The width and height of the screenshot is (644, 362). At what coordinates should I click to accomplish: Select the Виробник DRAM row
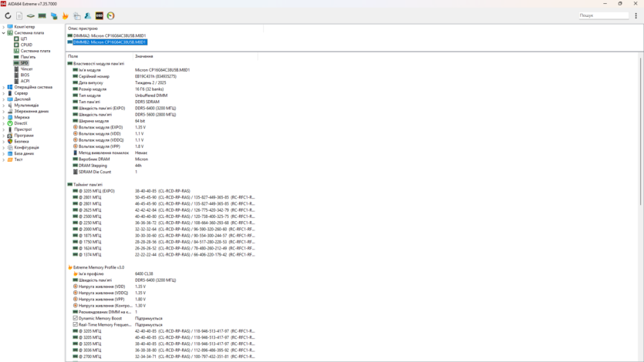coord(161,159)
